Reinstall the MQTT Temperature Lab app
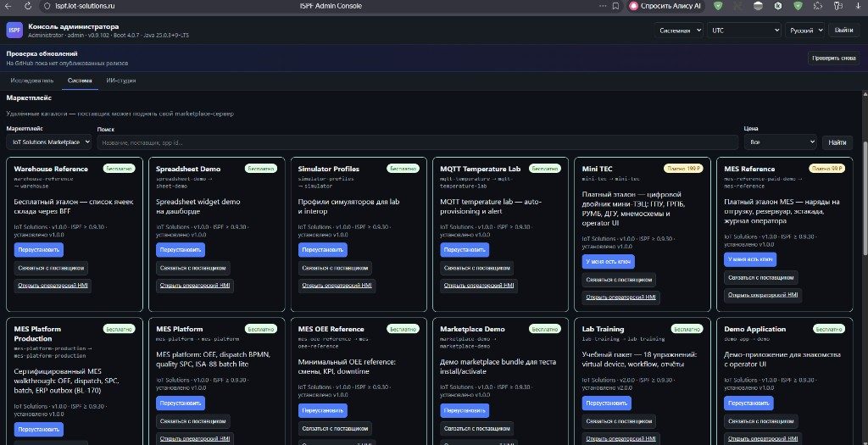The image size is (868, 445). click(x=465, y=249)
